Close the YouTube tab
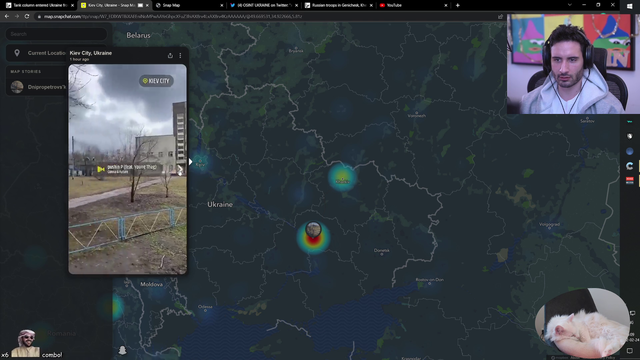 (446, 5)
